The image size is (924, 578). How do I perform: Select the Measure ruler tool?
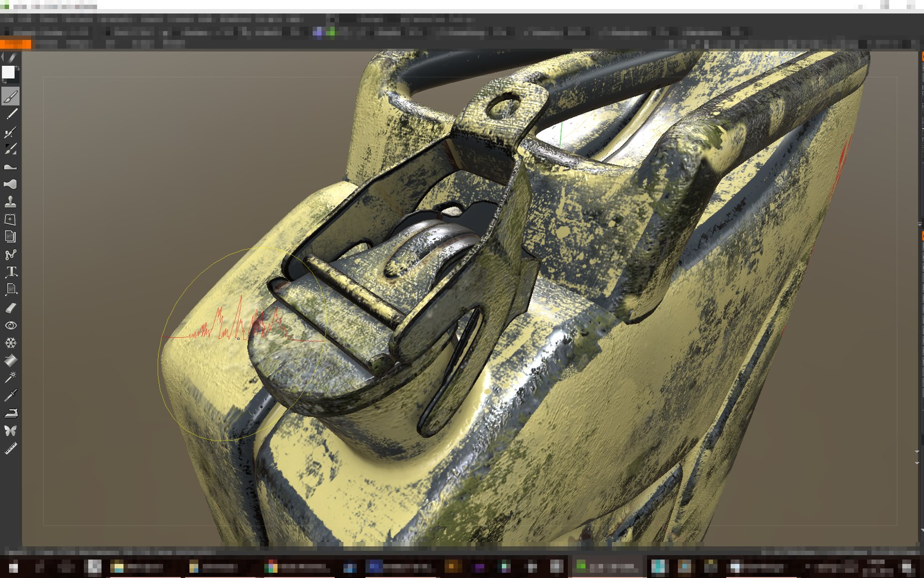11,448
